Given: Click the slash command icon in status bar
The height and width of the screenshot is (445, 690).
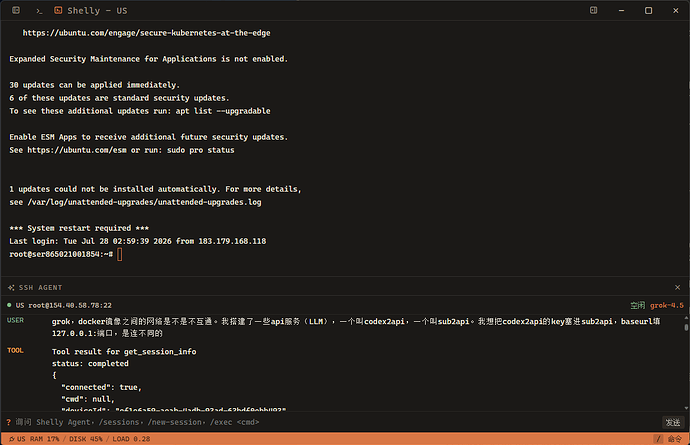Looking at the screenshot, I should [x=658, y=439].
